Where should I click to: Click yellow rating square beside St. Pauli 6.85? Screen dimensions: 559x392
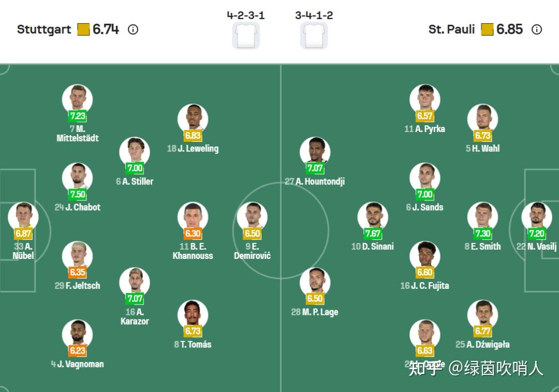point(487,30)
